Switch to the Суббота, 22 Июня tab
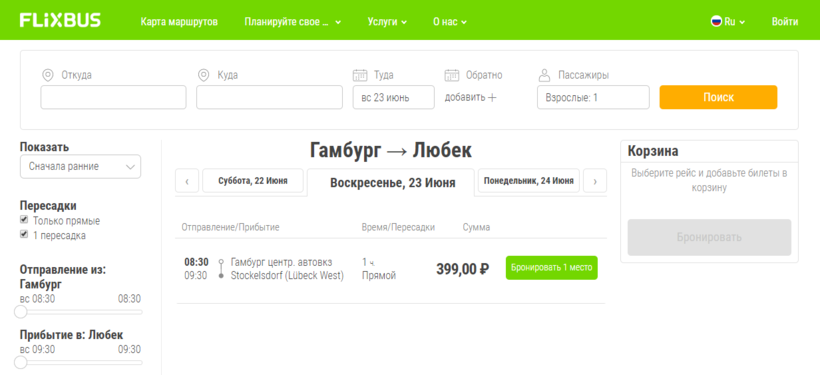Screen dimensions: 820x375 (253, 181)
